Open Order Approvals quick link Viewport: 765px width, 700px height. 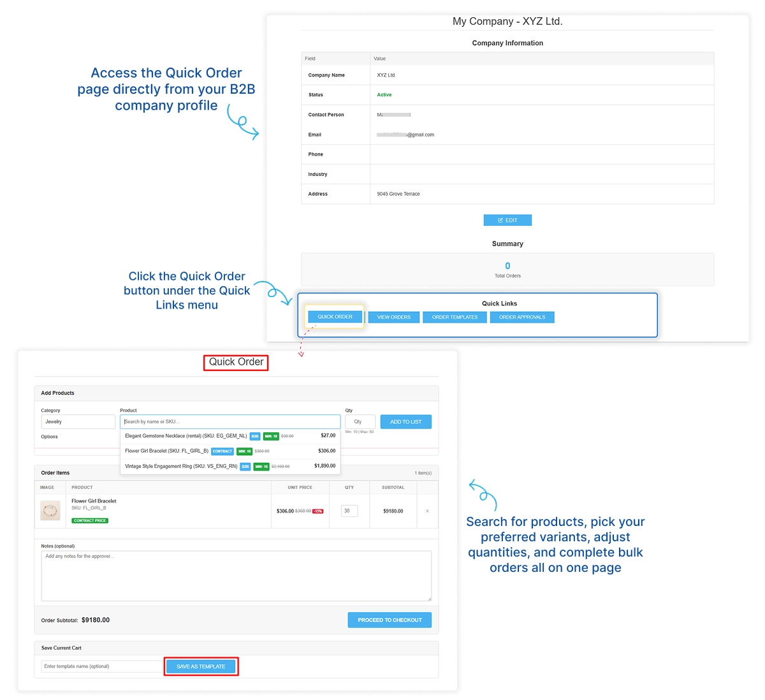[522, 317]
